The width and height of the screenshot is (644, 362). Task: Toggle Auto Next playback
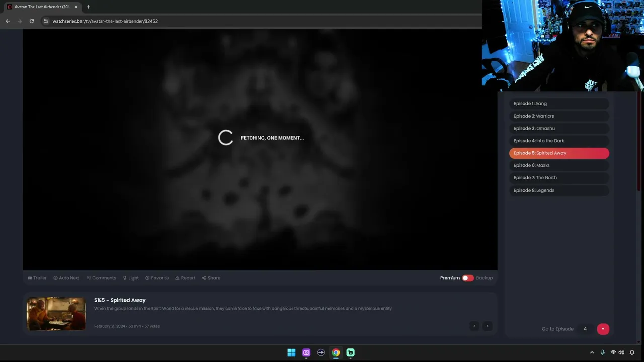(x=66, y=278)
